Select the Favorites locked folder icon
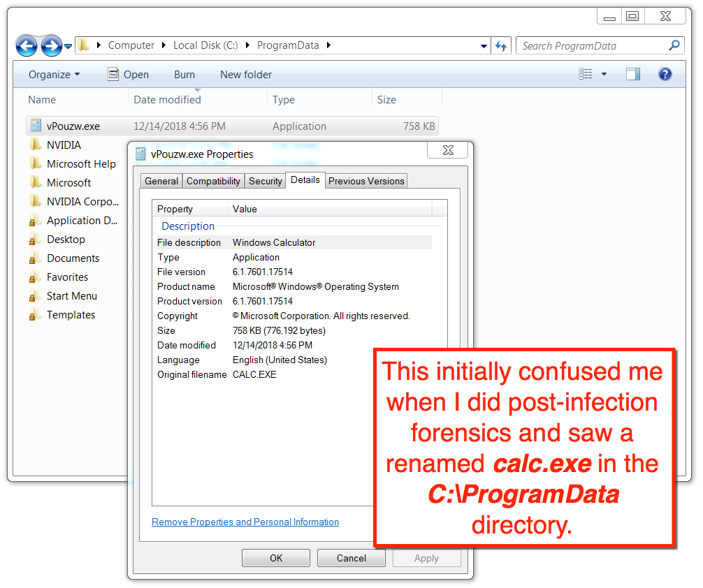The image size is (703, 588). pyautogui.click(x=34, y=277)
